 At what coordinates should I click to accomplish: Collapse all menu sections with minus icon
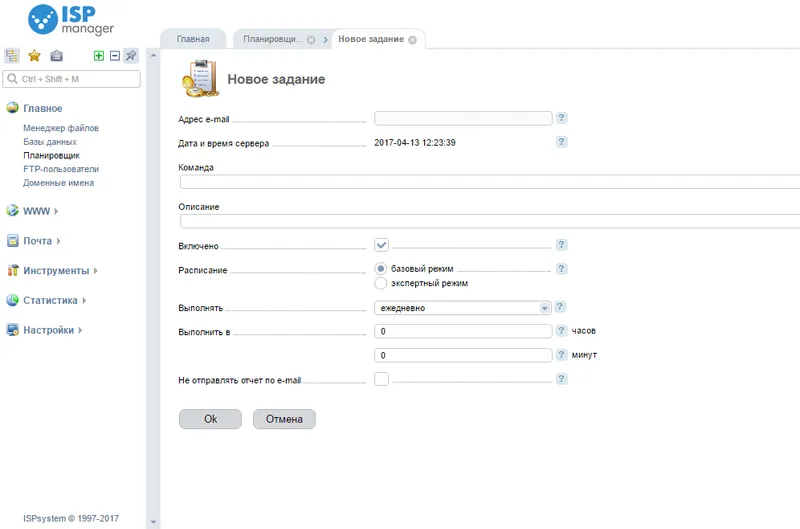(115, 56)
